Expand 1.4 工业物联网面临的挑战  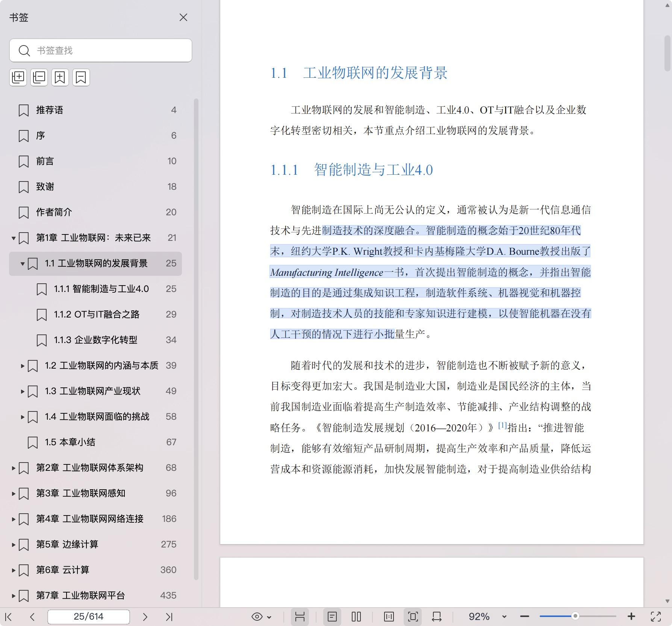(23, 417)
